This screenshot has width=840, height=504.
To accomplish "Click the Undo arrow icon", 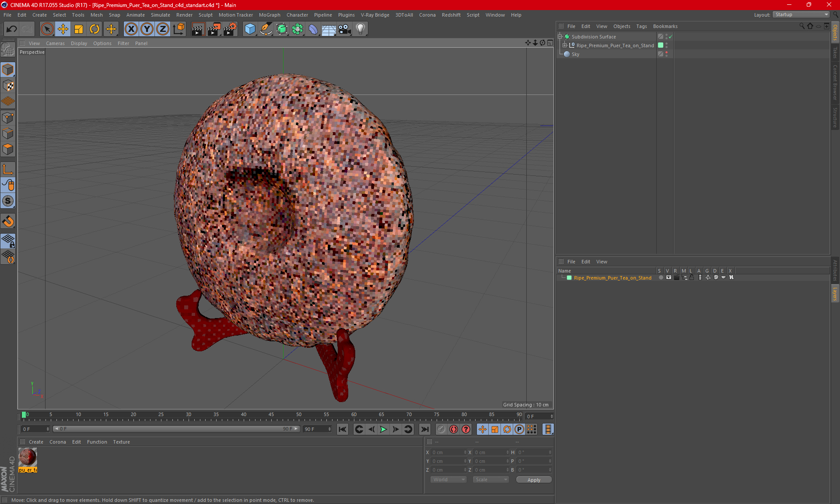I will click(x=12, y=29).
